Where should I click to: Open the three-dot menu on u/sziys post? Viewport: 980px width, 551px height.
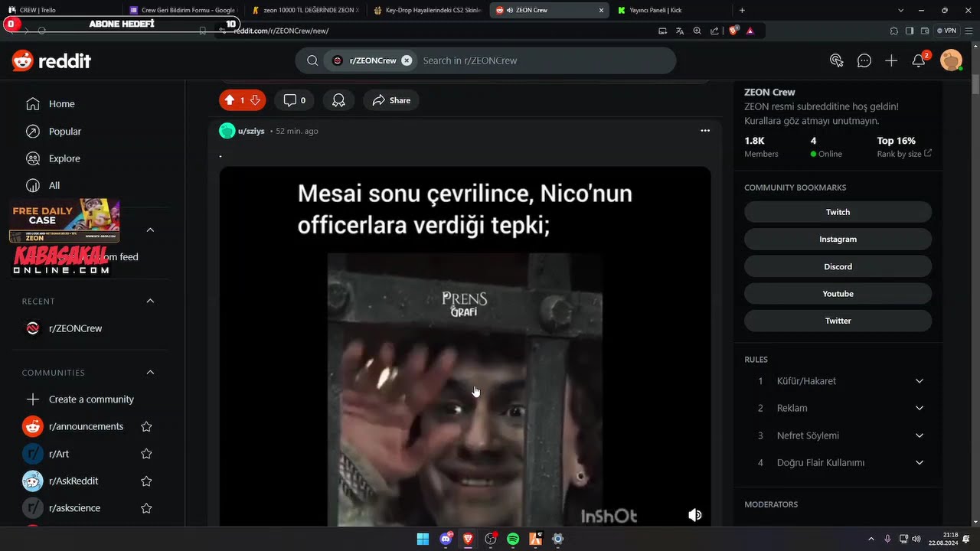click(x=705, y=131)
